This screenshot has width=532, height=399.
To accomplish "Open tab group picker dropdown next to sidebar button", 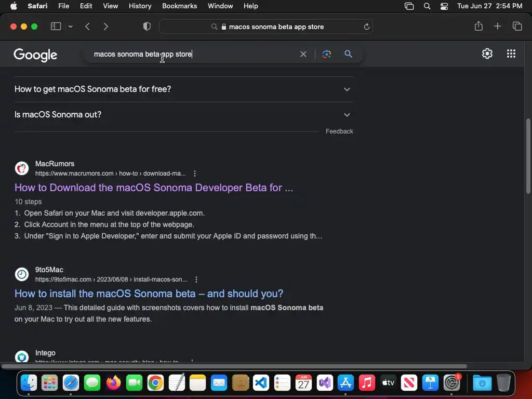I will point(70,26).
